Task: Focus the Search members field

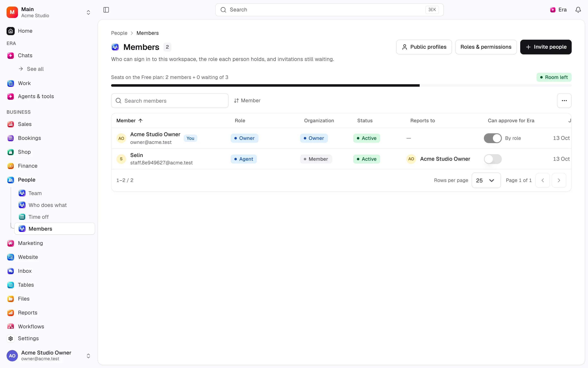Action: pos(170,101)
